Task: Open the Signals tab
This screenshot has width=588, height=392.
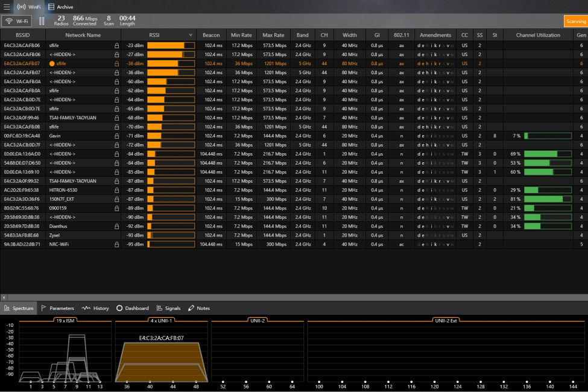Action: tap(168, 308)
